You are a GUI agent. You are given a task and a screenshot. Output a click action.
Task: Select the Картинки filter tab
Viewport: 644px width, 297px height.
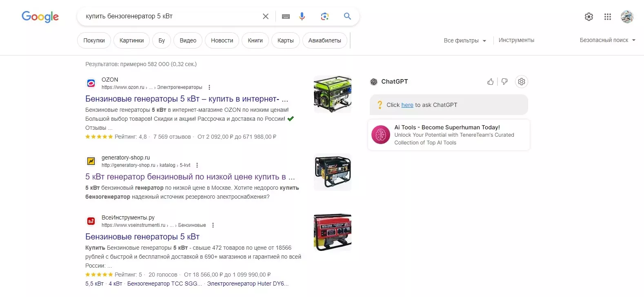[131, 40]
